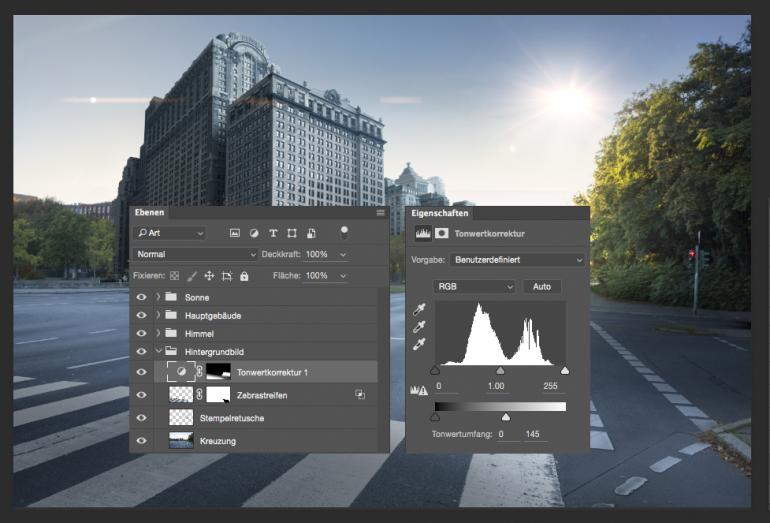Click the Hauptgebäude group folder icon
770x523 pixels.
[171, 315]
